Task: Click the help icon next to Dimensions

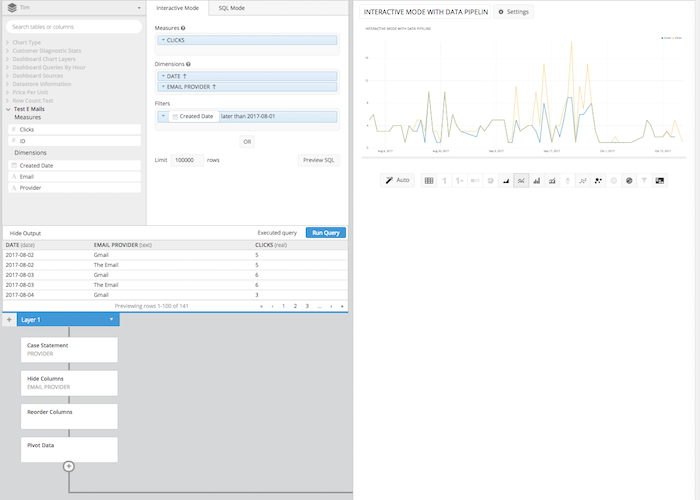Action: coord(188,64)
